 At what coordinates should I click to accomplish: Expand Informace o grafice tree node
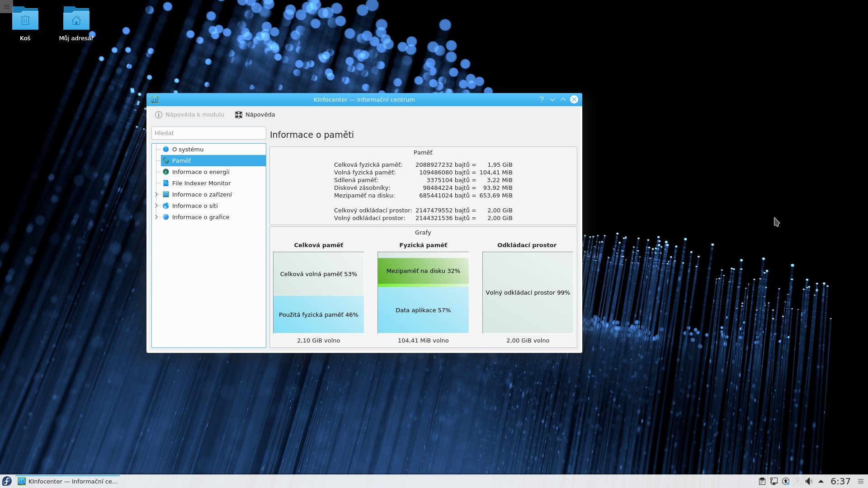point(156,217)
